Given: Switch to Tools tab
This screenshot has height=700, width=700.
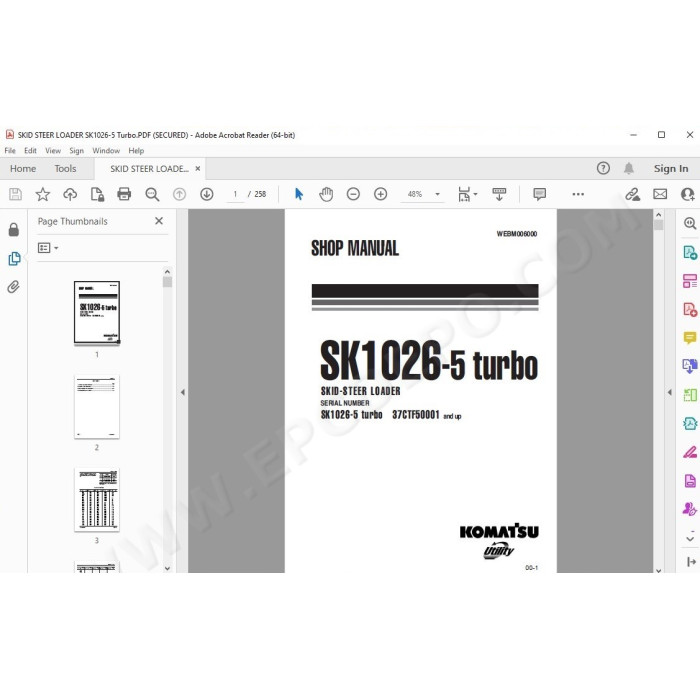Looking at the screenshot, I should click(65, 169).
